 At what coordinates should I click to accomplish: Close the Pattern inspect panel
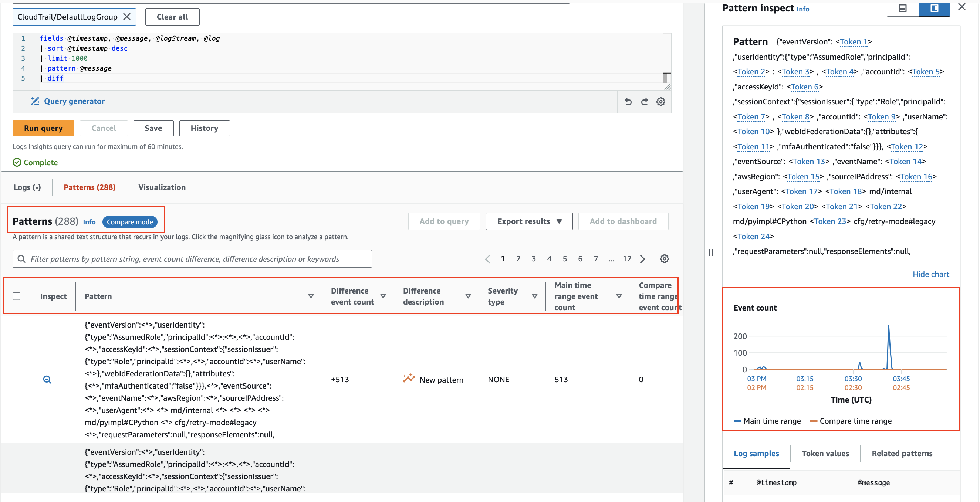(x=962, y=7)
